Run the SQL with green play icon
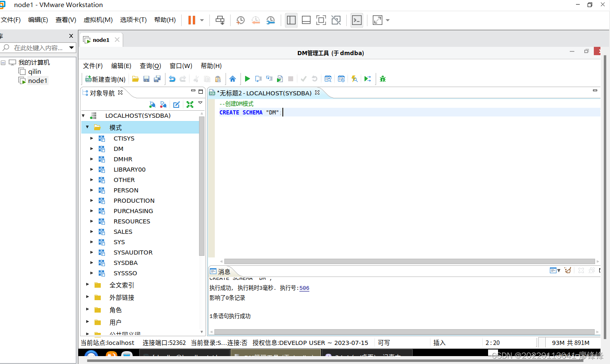610x364 pixels. tap(248, 79)
